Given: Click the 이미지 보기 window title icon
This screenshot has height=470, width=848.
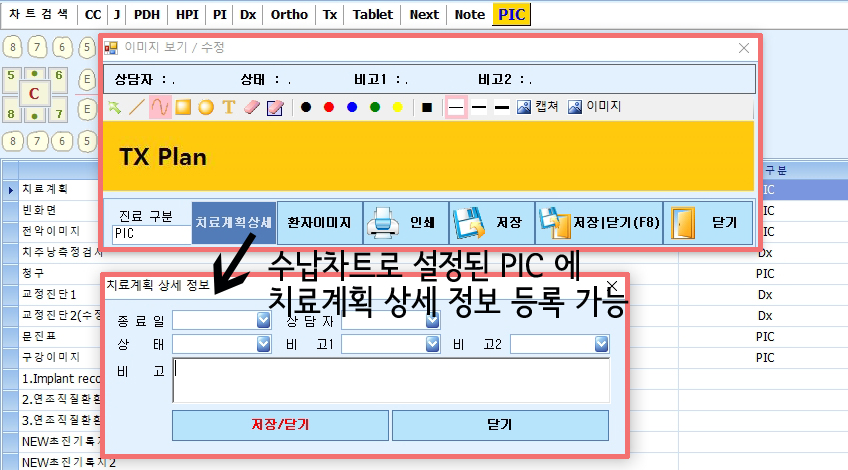Looking at the screenshot, I should (x=111, y=48).
